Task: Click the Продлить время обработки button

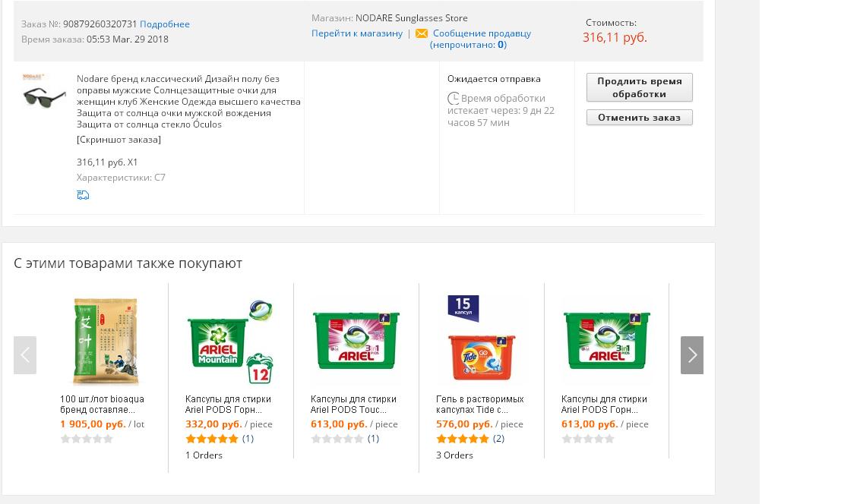Action: coord(639,87)
